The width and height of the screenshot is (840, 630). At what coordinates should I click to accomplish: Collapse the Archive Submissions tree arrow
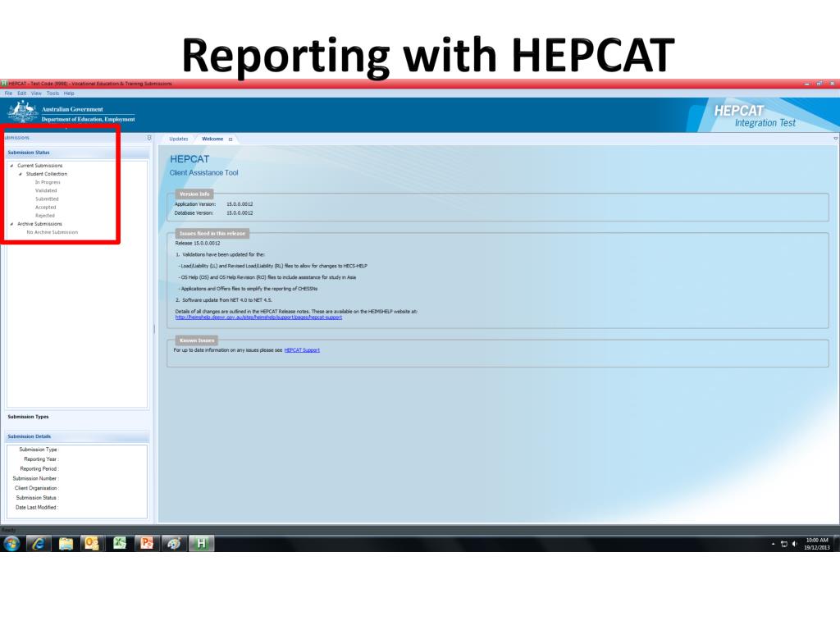[11, 224]
